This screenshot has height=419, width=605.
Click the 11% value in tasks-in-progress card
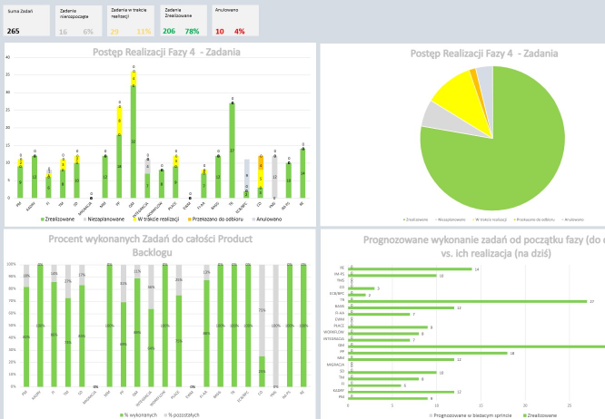(x=144, y=32)
